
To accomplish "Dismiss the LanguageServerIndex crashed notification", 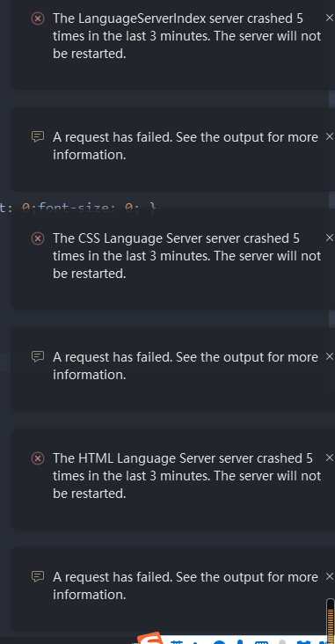I will tap(329, 18).
